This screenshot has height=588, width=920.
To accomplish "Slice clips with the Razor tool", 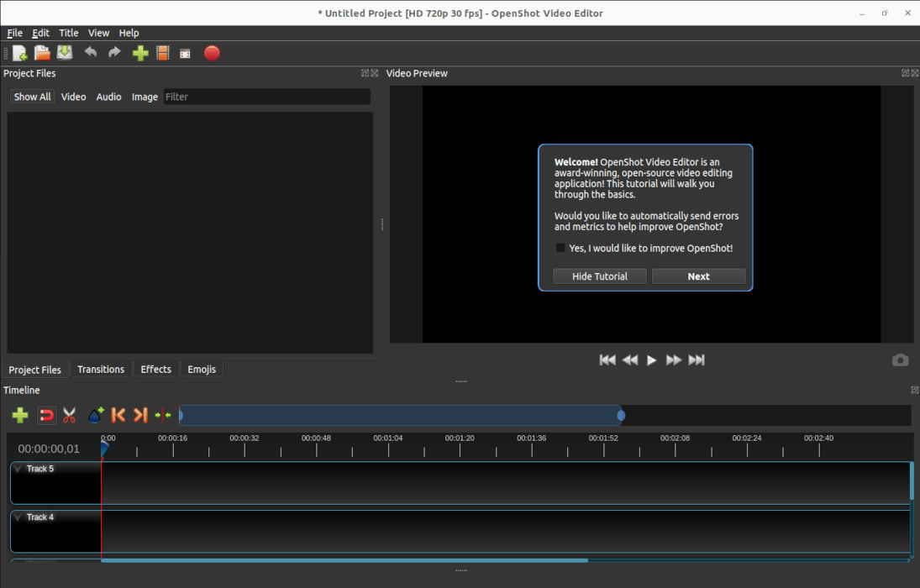I will 70,414.
